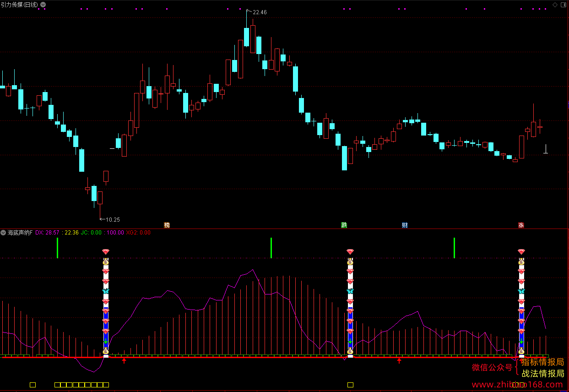Image resolution: width=569 pixels, height=392 pixels.
Task: Click the 22.46 high price label
Action: 260,12
